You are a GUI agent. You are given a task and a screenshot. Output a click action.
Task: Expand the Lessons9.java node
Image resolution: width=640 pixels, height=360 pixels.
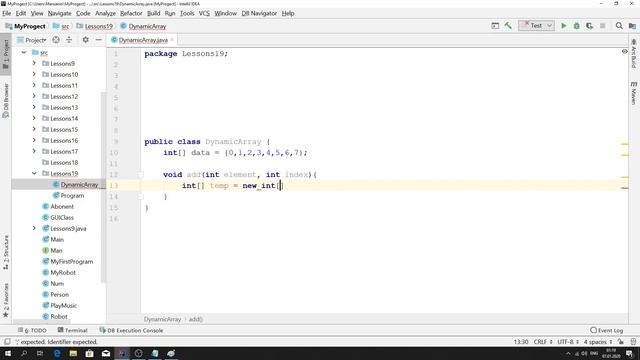tap(34, 228)
